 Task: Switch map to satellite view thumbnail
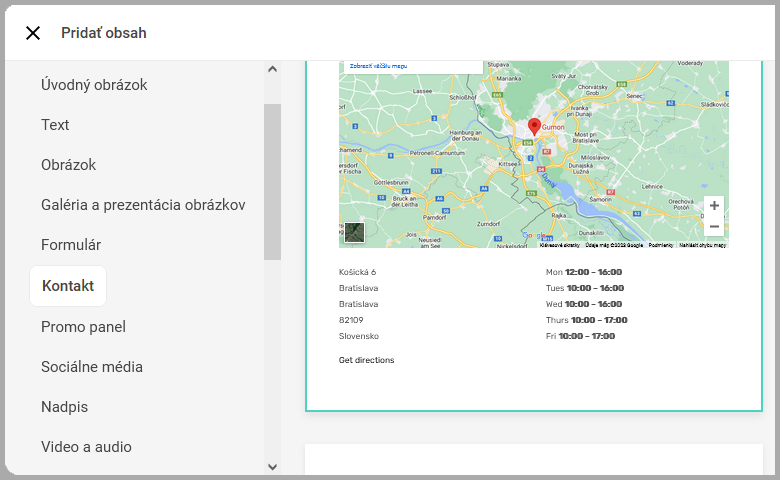coord(354,233)
